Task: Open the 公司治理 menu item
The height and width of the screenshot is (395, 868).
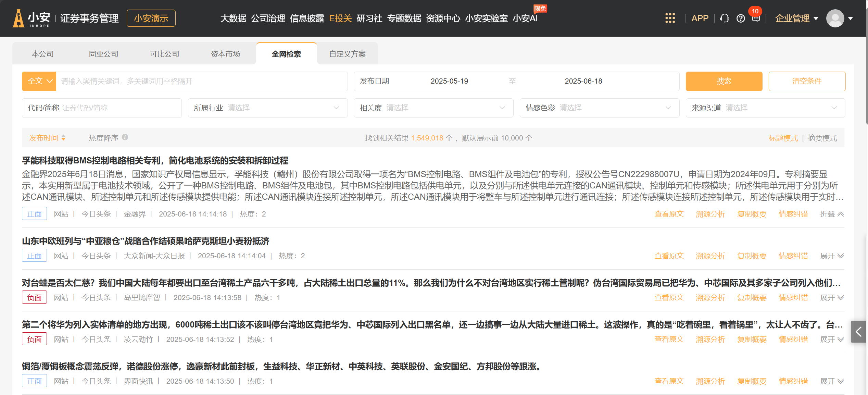Action: [x=268, y=18]
